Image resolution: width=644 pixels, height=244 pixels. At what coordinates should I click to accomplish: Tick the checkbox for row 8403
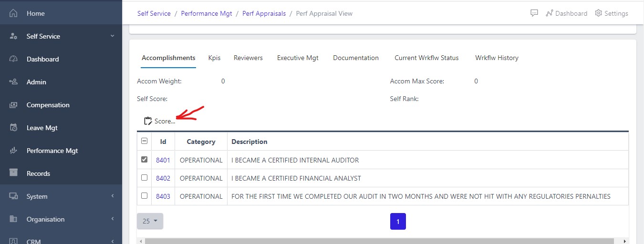click(145, 196)
